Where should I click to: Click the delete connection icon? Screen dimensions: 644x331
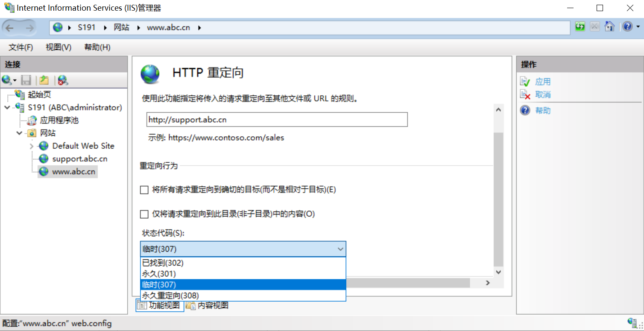(63, 80)
